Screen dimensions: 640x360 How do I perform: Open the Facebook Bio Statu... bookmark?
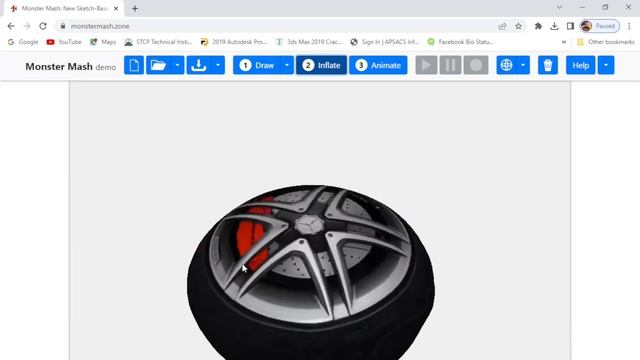(461, 42)
